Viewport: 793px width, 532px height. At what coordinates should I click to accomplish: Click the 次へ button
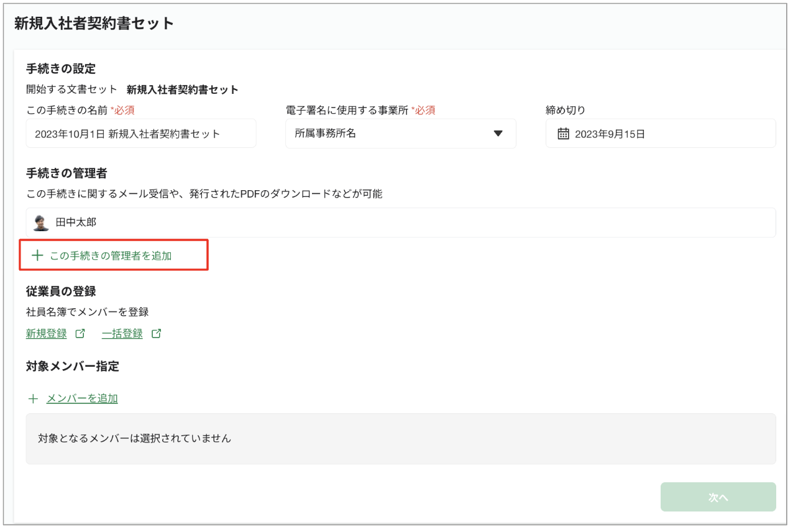tap(718, 497)
